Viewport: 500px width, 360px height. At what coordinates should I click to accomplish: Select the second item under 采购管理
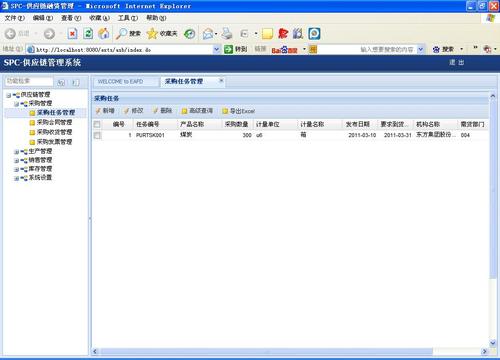pos(54,122)
